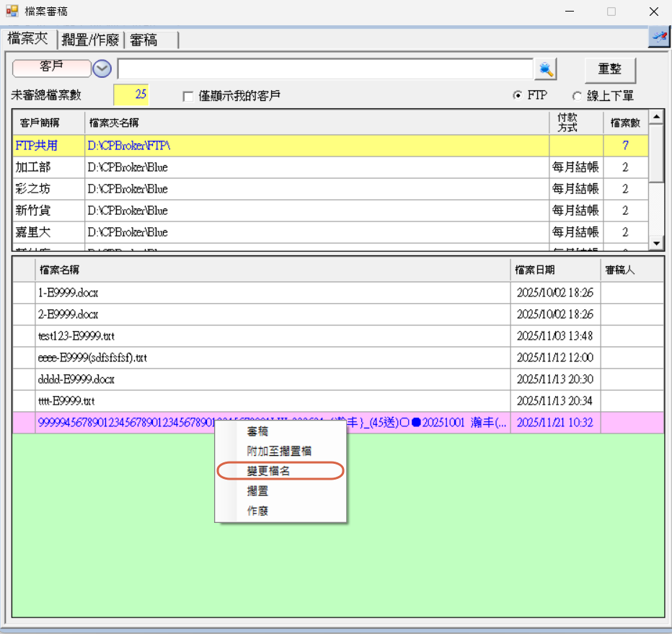Click the pink 客戶 button
The width and height of the screenshot is (672, 634).
52,69
